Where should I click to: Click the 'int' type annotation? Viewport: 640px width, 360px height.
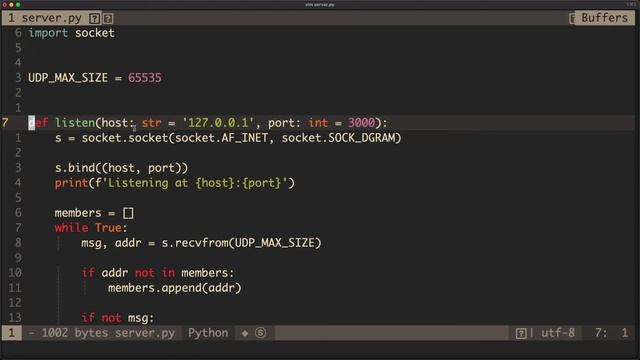pyautogui.click(x=318, y=123)
